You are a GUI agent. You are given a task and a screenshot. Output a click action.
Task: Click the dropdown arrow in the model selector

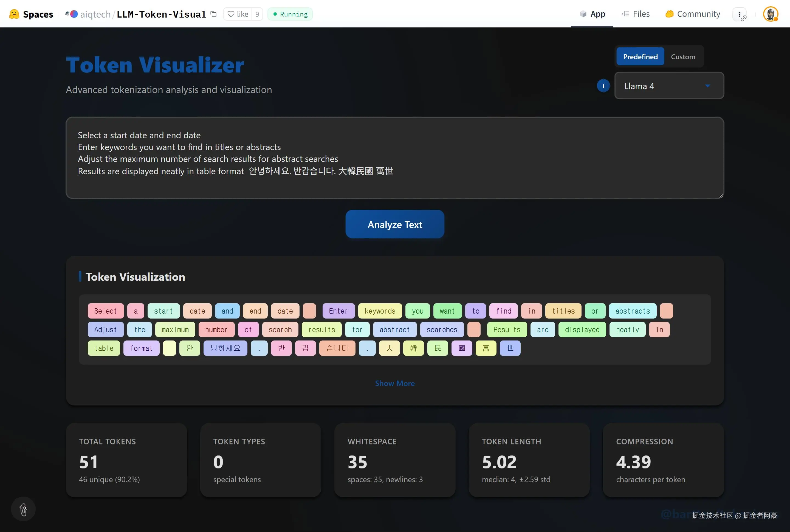coord(708,86)
